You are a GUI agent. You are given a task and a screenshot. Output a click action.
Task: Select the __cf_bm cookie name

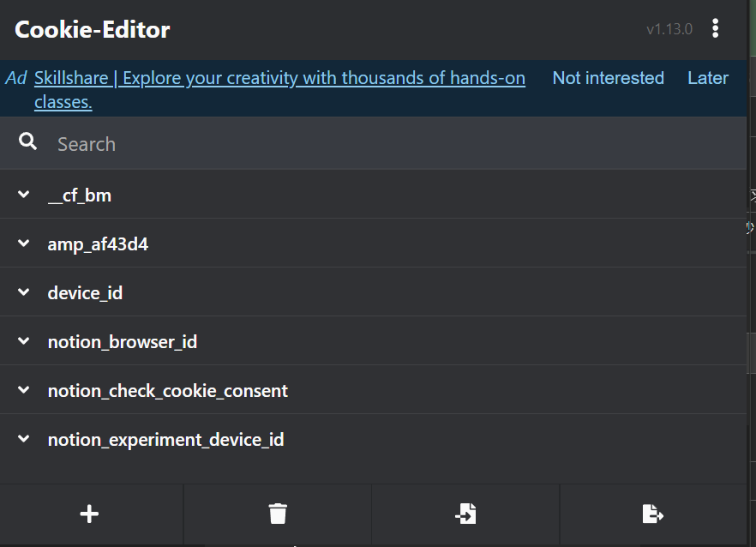tap(80, 195)
